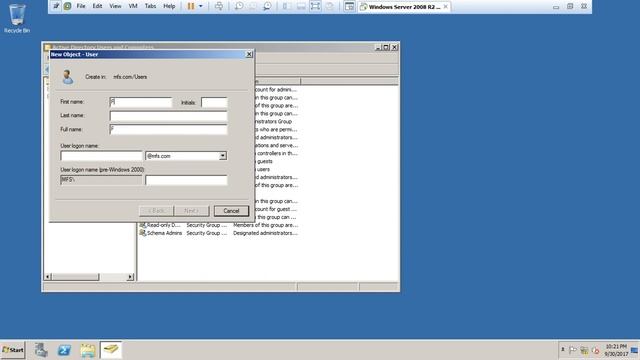The image size is (640, 360).
Task: Click the Schema Admins group icon
Action: pyautogui.click(x=142, y=233)
